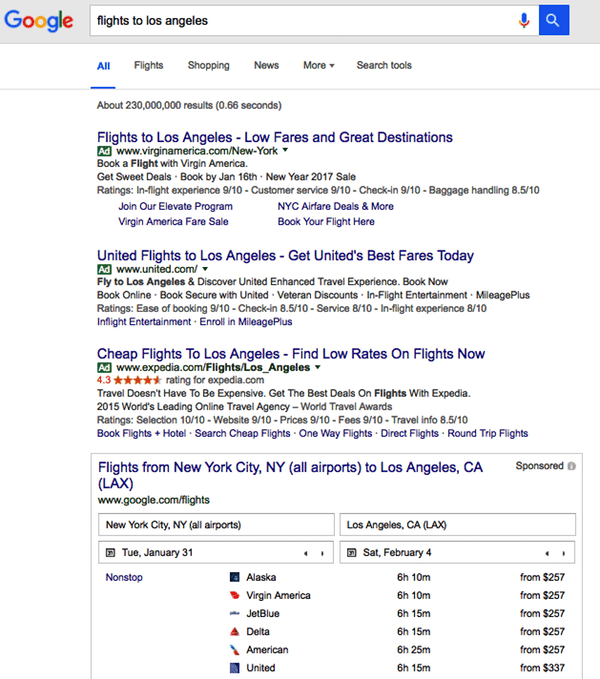
Task: Click One Way Flights link
Action: pyautogui.click(x=335, y=433)
